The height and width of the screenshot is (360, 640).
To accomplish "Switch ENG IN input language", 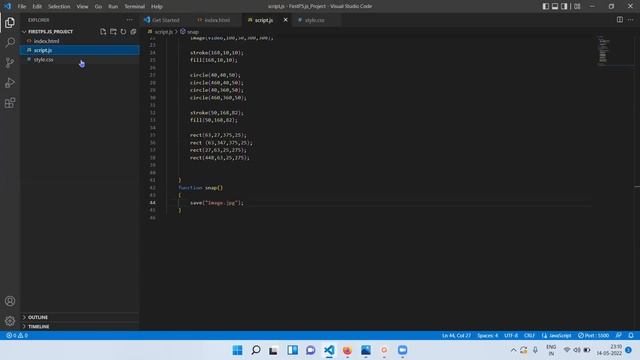I will (x=551, y=350).
